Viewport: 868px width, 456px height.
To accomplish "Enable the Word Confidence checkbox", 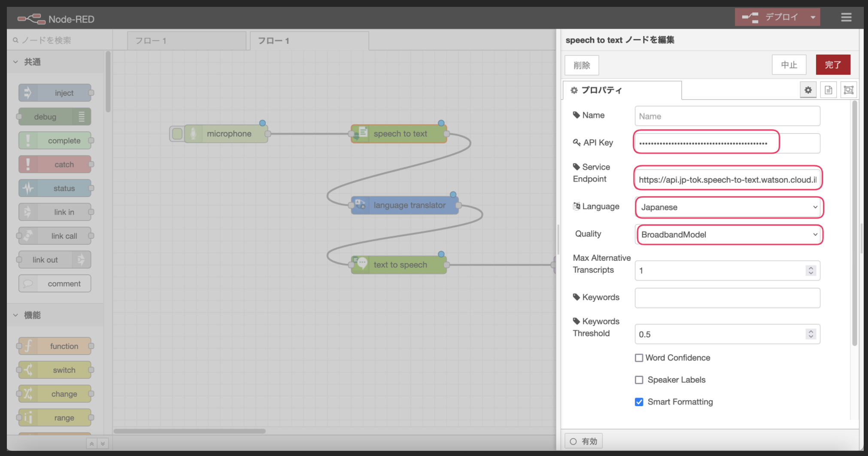I will 639,358.
